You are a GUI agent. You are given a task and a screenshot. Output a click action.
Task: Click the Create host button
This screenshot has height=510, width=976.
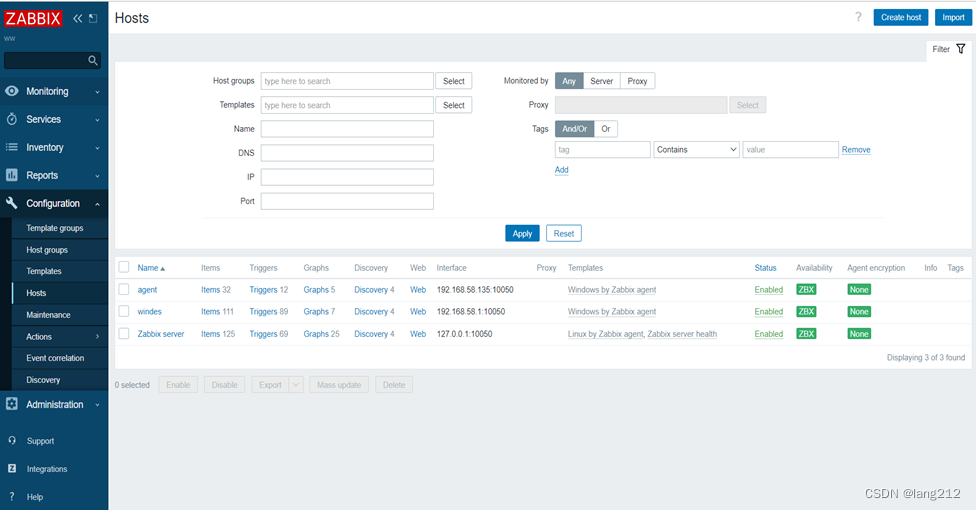[901, 17]
